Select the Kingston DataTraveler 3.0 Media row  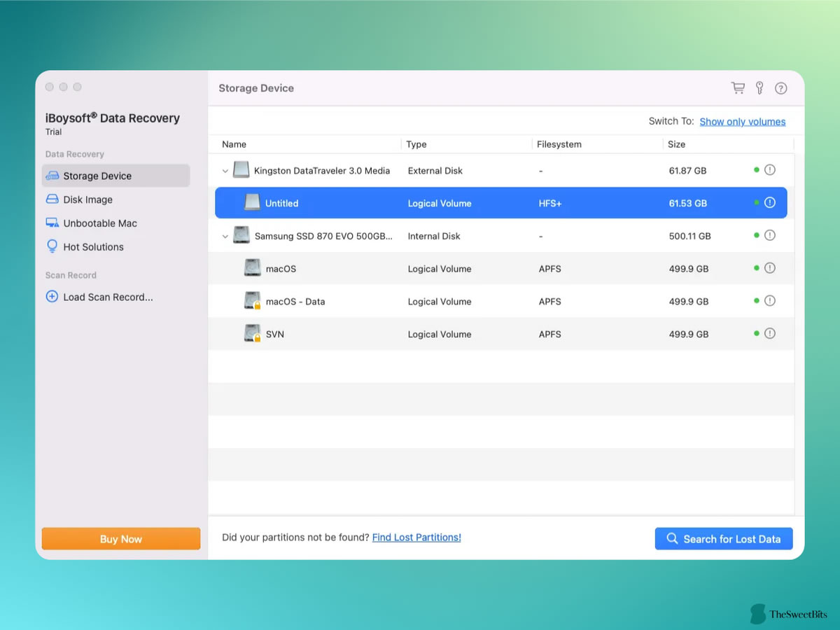click(501, 170)
